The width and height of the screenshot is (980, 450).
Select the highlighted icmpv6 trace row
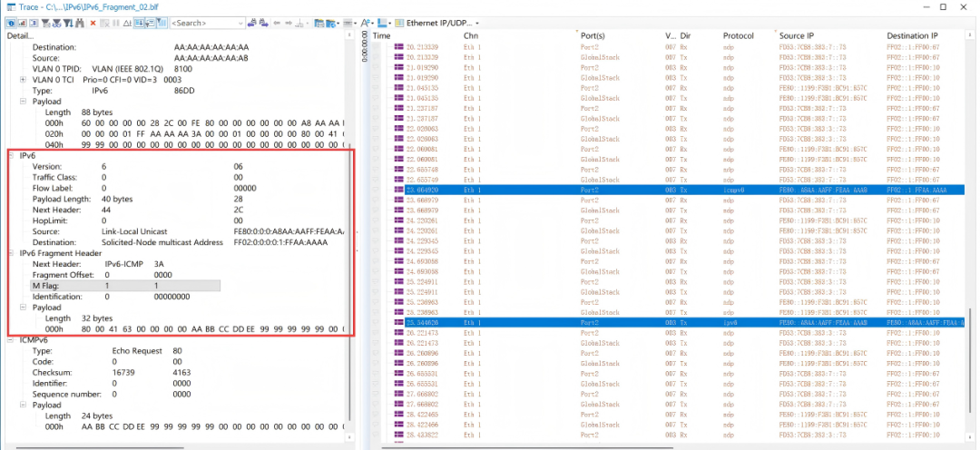coord(671,190)
